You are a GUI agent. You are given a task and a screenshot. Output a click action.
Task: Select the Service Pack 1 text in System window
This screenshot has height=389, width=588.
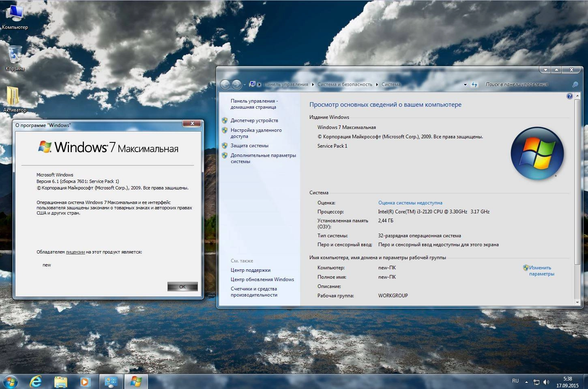tap(332, 146)
